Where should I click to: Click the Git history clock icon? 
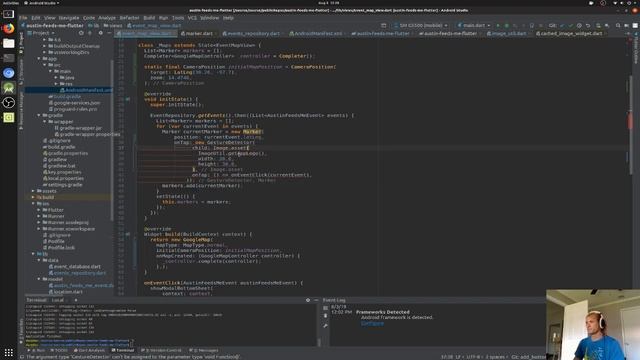pyautogui.click(x=579, y=25)
